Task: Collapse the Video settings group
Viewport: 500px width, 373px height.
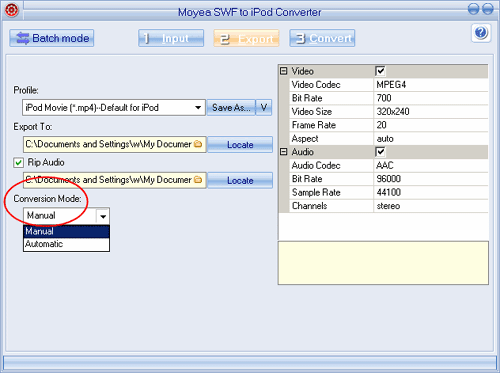Action: pyautogui.click(x=284, y=71)
